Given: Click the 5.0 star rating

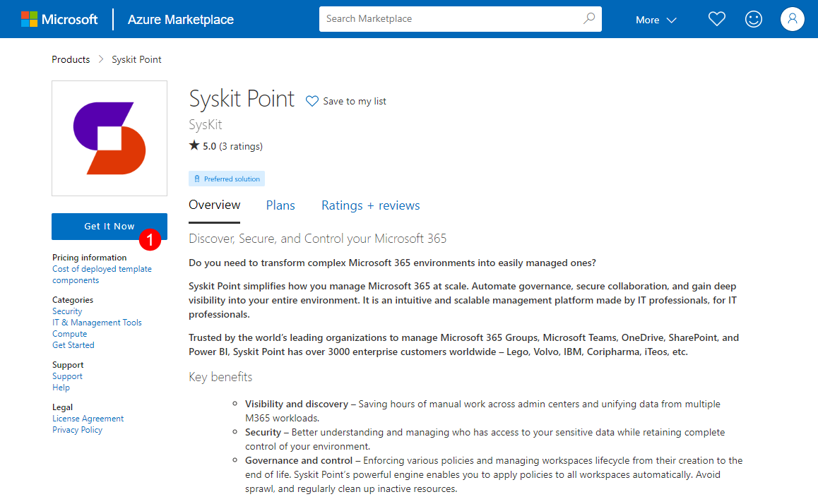Looking at the screenshot, I should [206, 146].
